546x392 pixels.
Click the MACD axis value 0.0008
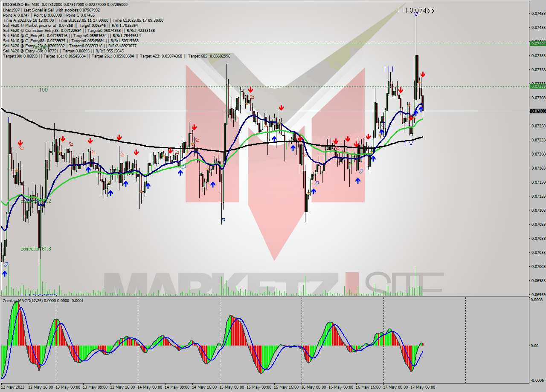tap(537, 300)
